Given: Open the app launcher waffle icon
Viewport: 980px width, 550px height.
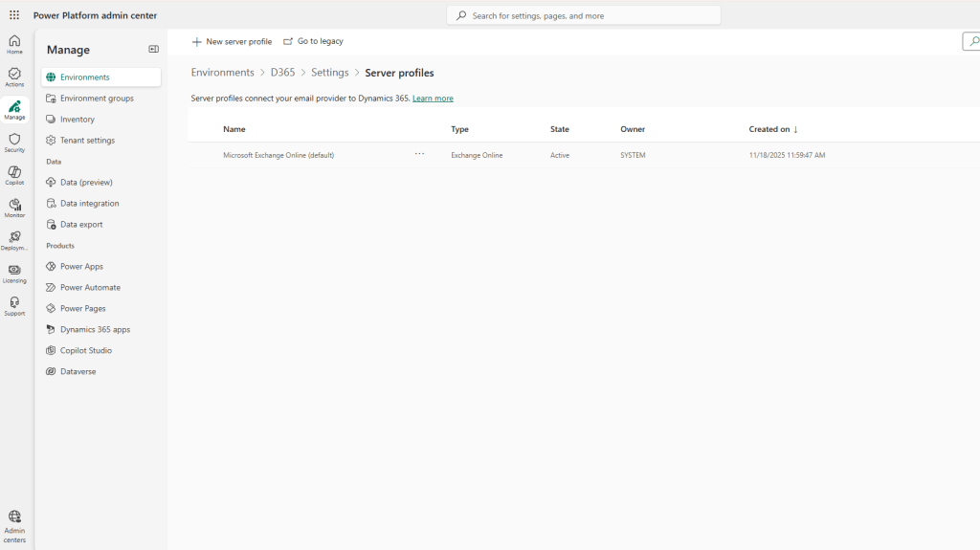Looking at the screenshot, I should pyautogui.click(x=14, y=15).
